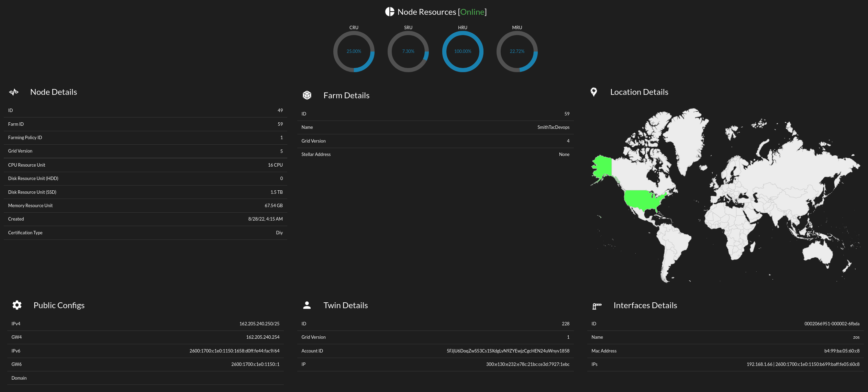Expand the Node Details section
This screenshot has width=868, height=392.
53,92
